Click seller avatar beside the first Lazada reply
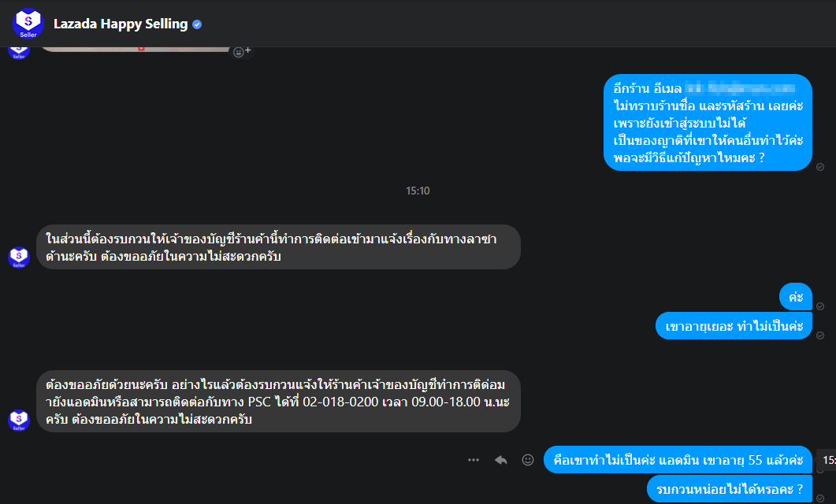Viewport: 836px width, 504px height. tap(19, 258)
